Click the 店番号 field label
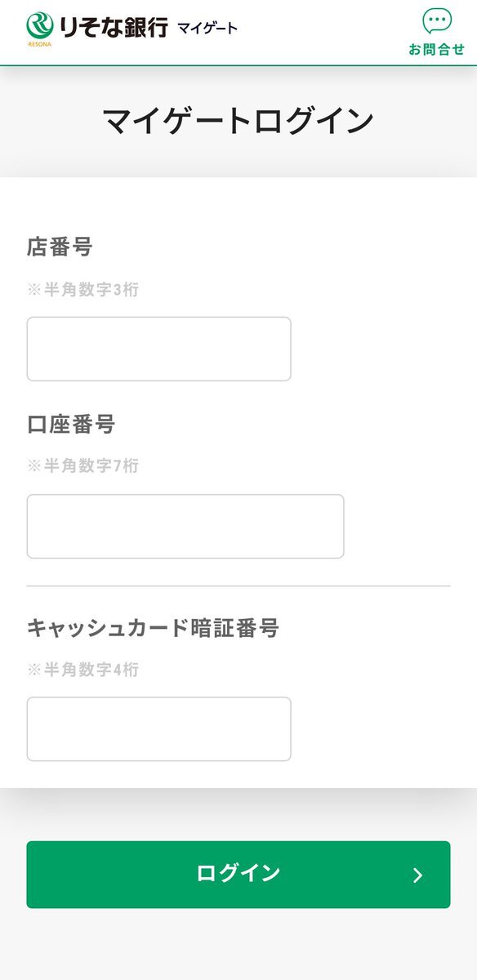477x980 pixels. 60,247
